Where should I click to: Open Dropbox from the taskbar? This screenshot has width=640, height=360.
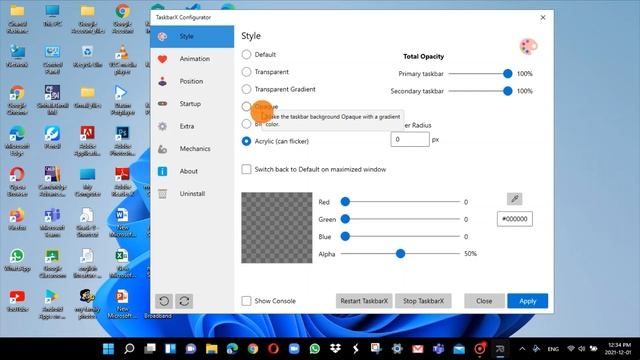click(335, 349)
